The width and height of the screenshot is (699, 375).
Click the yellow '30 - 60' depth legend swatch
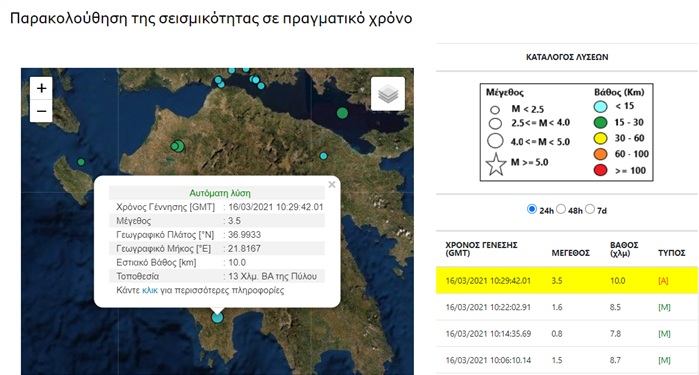600,139
